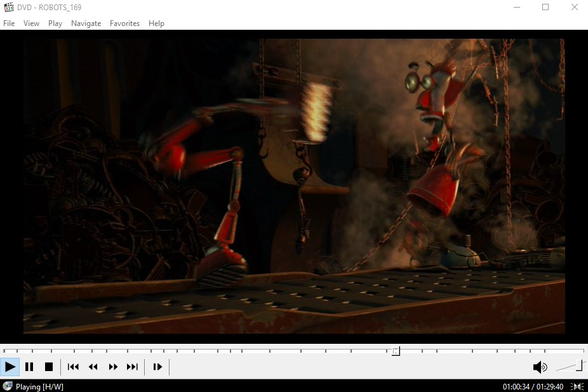Image resolution: width=588 pixels, height=392 pixels.
Task: Close the player window
Action: (x=574, y=7)
